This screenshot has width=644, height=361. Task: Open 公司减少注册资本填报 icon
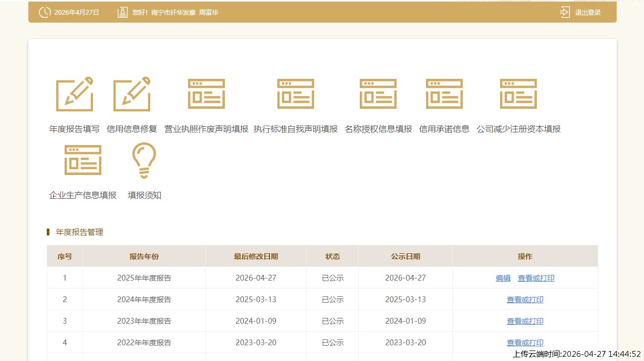point(518,94)
